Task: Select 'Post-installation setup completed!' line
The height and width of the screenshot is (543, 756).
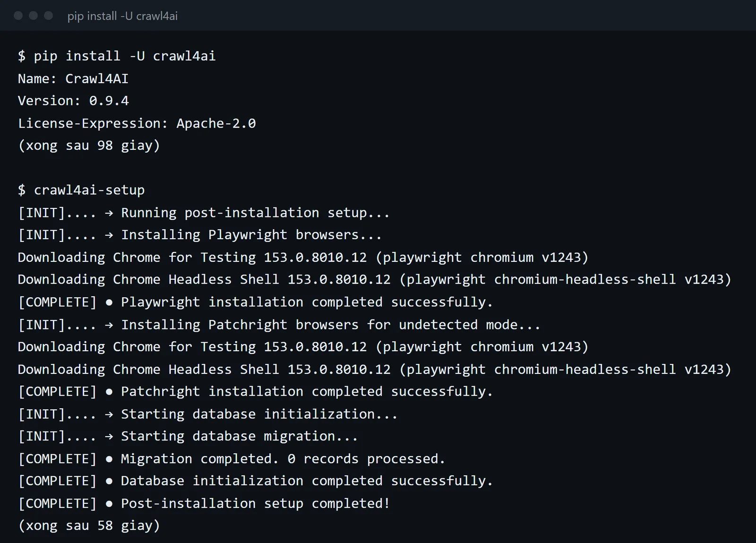Action: tap(204, 503)
